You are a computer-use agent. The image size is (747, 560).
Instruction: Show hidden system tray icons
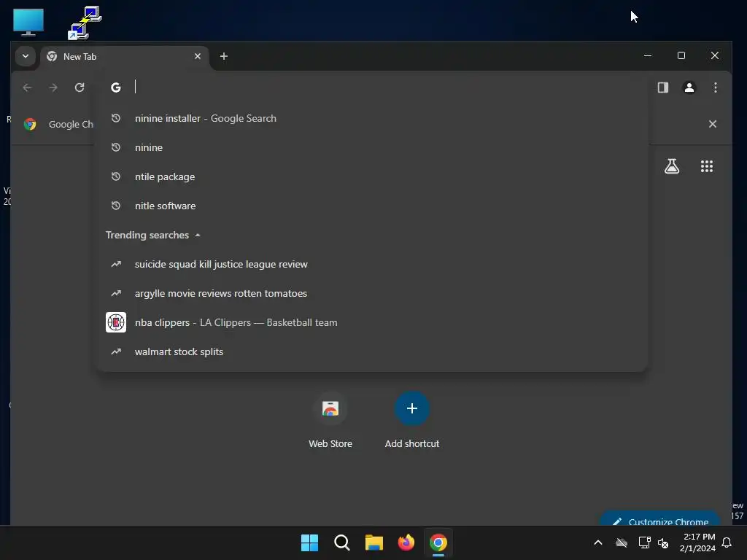click(598, 542)
